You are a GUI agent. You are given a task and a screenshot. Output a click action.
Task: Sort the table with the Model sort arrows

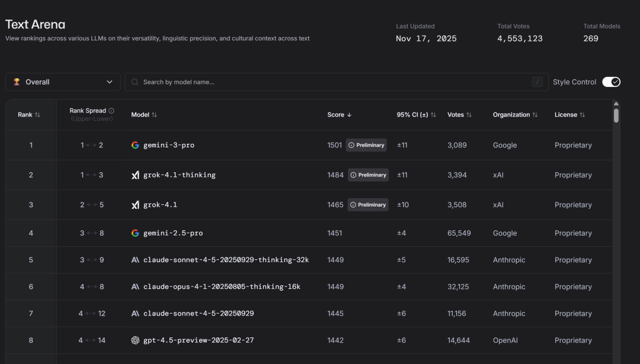[154, 115]
